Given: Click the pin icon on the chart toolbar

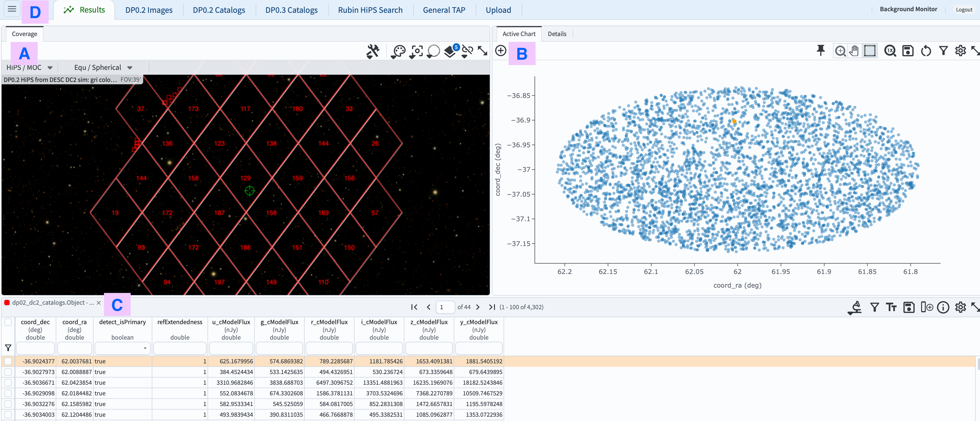Looking at the screenshot, I should click(820, 50).
